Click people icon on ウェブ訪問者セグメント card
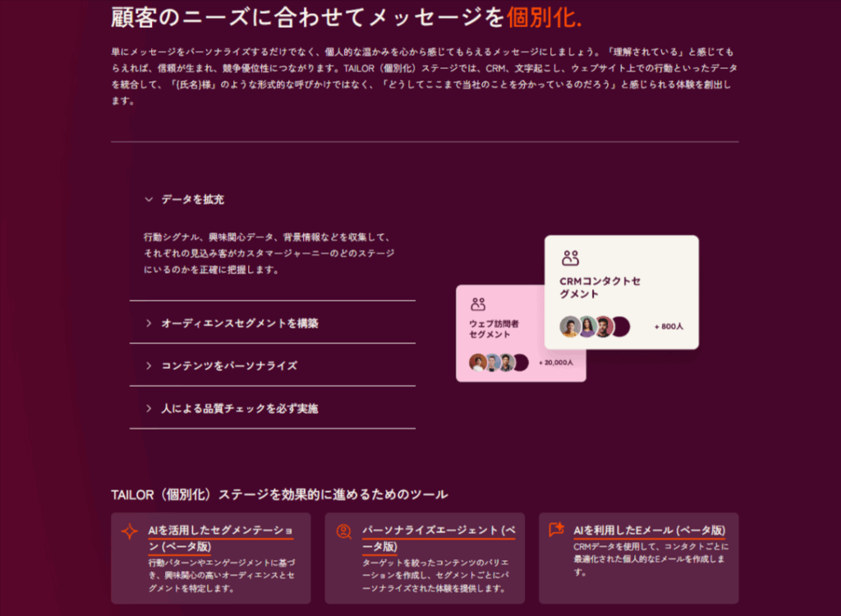Screen dimensions: 841x616 pyautogui.click(x=478, y=304)
